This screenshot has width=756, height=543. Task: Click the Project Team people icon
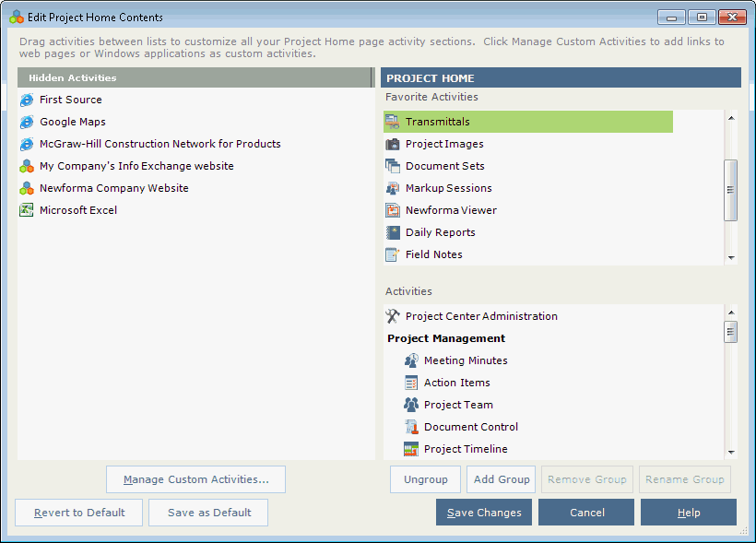pos(411,405)
